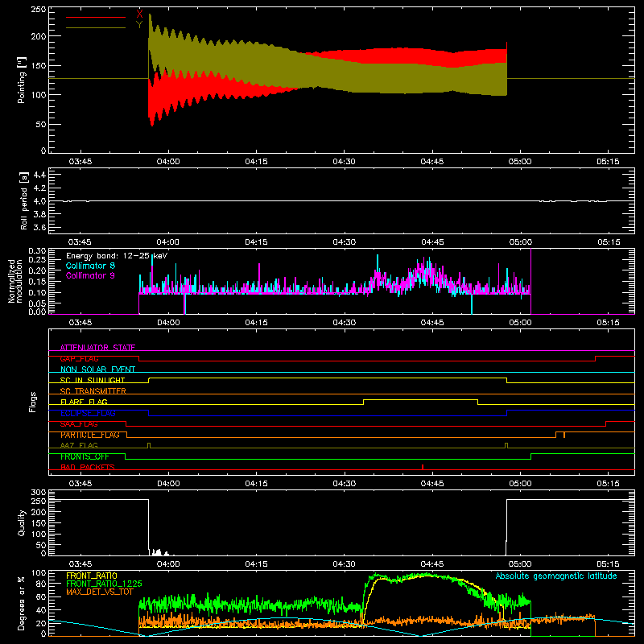Click the AAZ_FLAG label
The image size is (644, 644).
79,446
